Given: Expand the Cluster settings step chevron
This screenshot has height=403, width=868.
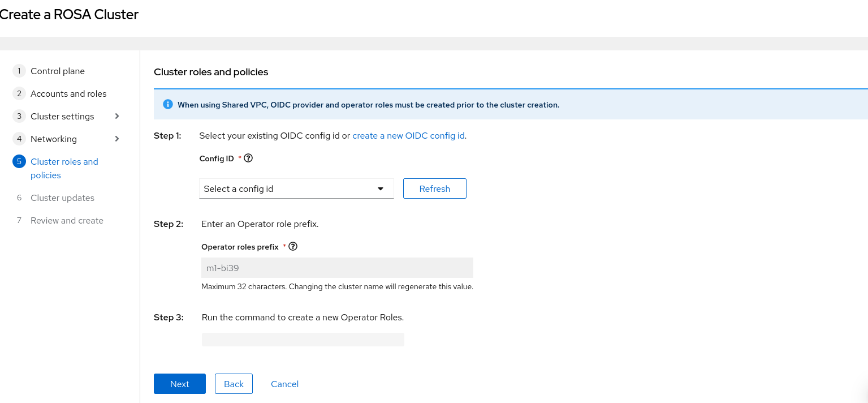Looking at the screenshot, I should tap(117, 117).
